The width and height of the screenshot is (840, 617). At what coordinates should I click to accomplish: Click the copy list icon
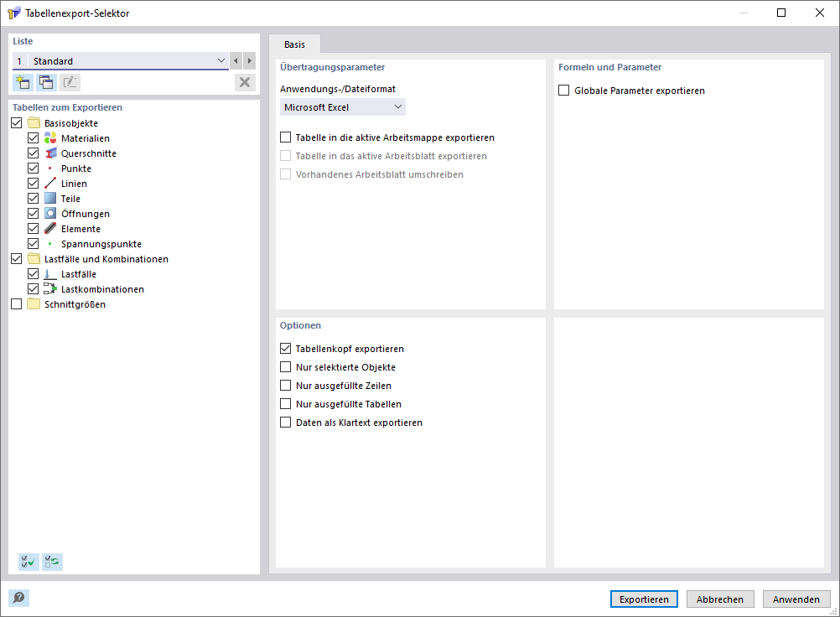point(45,82)
